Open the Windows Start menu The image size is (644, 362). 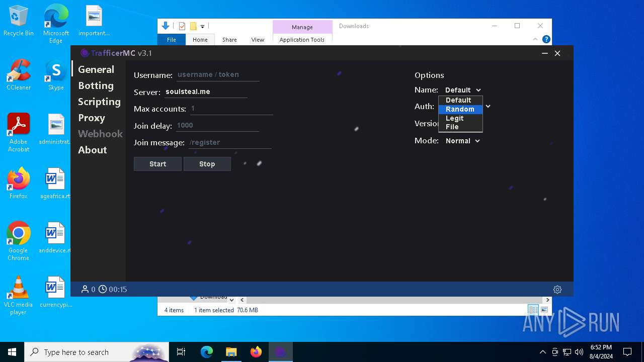(x=12, y=352)
